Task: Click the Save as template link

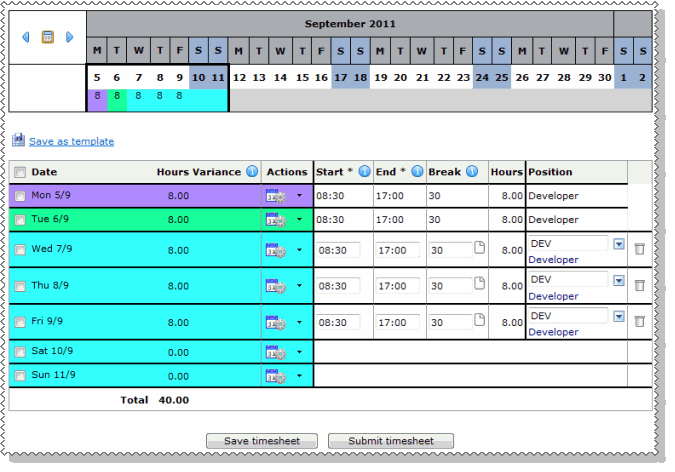Action: pyautogui.click(x=71, y=141)
